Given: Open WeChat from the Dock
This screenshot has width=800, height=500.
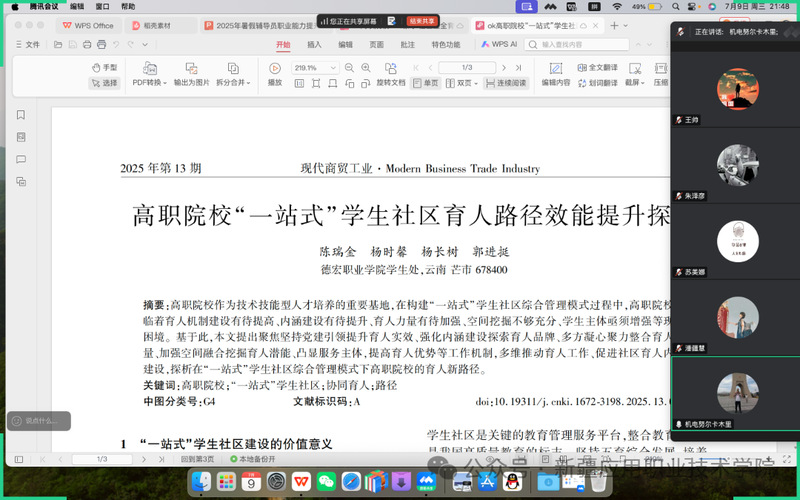Looking at the screenshot, I should click(325, 482).
